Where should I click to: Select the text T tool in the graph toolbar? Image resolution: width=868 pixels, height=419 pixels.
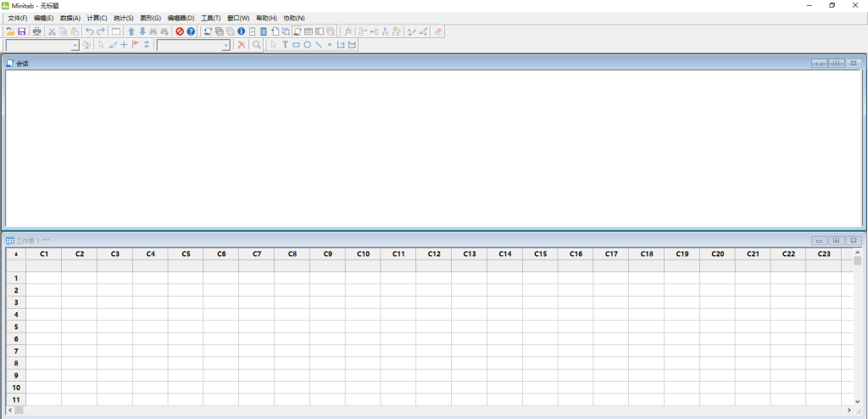(285, 45)
